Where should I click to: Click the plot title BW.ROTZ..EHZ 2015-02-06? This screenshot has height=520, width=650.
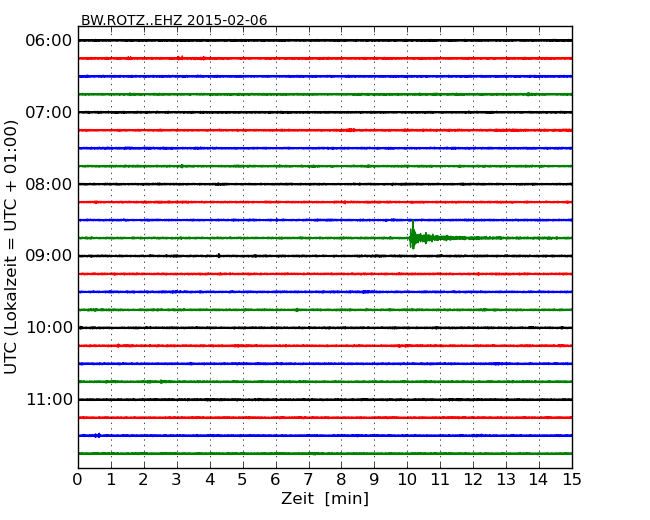[174, 20]
